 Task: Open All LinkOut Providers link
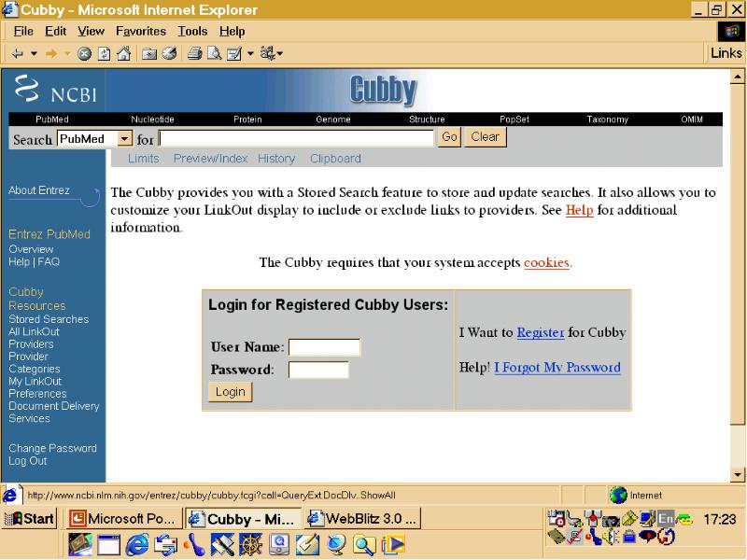click(34, 338)
